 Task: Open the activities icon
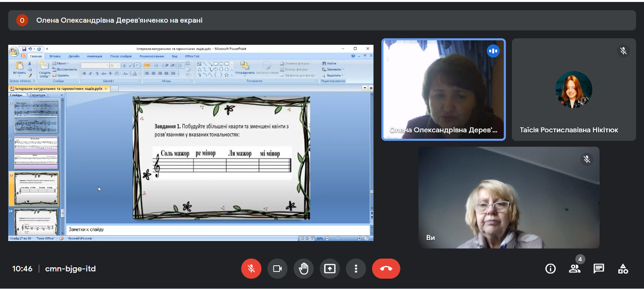pyautogui.click(x=623, y=268)
